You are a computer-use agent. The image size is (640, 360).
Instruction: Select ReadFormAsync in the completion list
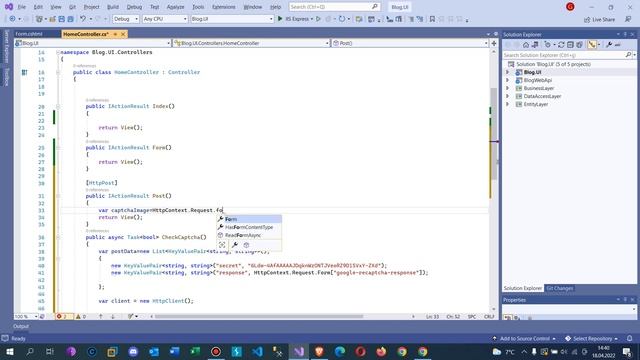pyautogui.click(x=249, y=236)
